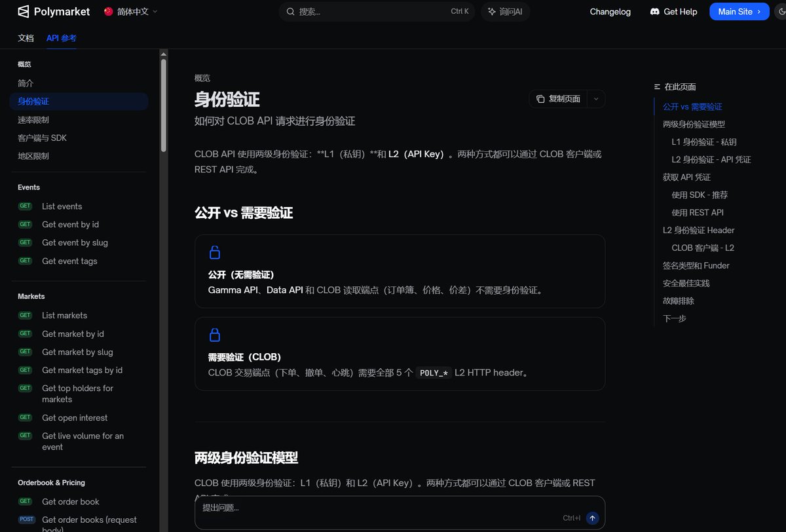Click the 复制页面 copy button
Image resolution: width=786 pixels, height=532 pixels.
click(558, 99)
